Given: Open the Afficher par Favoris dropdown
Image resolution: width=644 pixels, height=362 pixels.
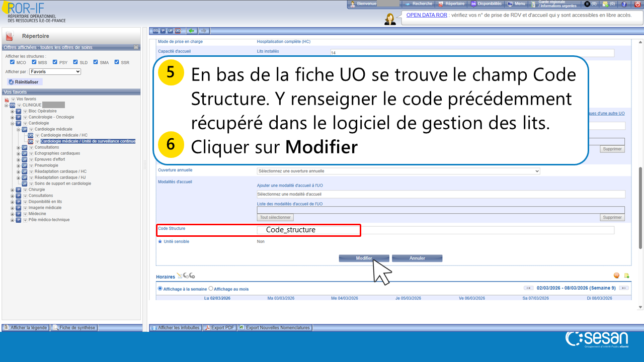Looking at the screenshot, I should 55,72.
